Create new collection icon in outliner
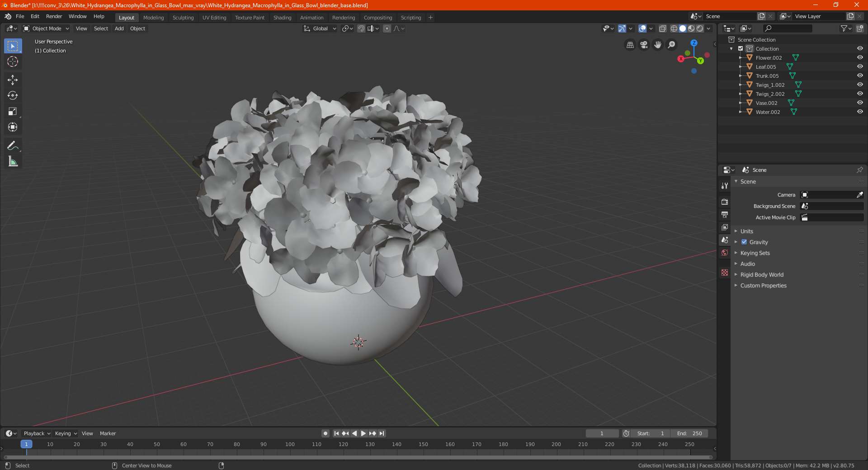This screenshot has width=868, height=470. point(859,28)
